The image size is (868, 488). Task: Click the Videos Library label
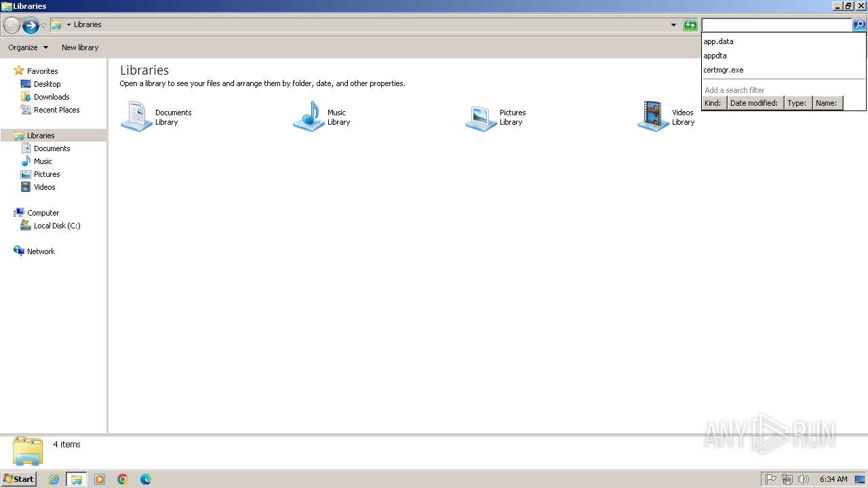pos(683,117)
